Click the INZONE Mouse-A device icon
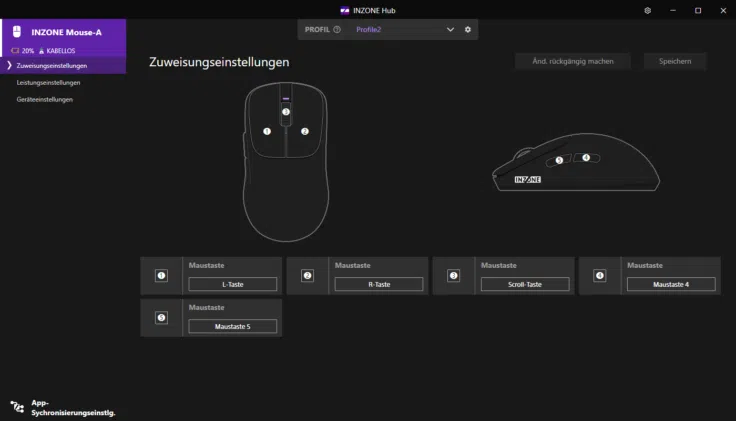This screenshot has width=736, height=421. pos(17,32)
